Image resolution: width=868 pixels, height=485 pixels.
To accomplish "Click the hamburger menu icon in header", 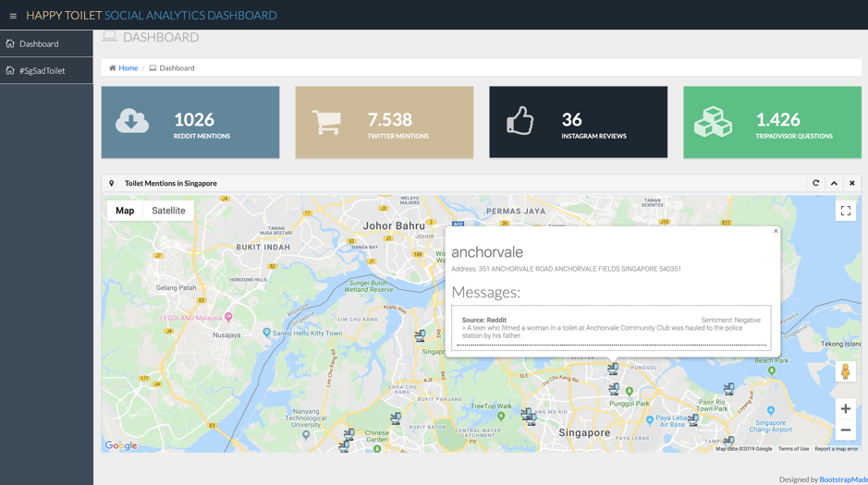I will click(13, 16).
